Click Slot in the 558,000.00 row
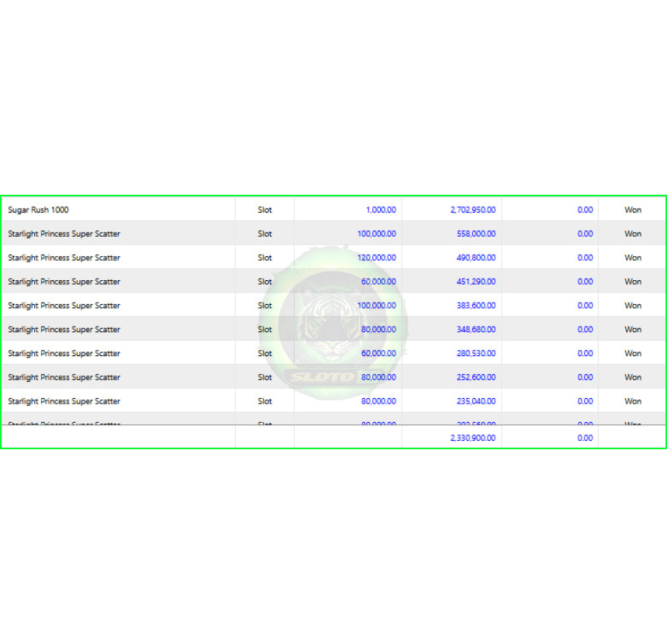 (x=264, y=234)
